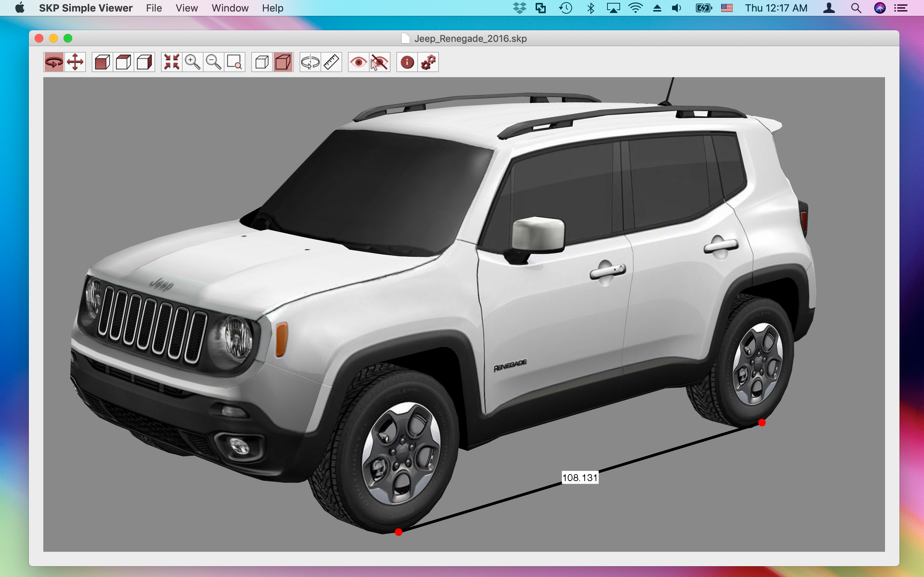Activate the hide-object crossed eye tool
Image resolution: width=924 pixels, height=577 pixels.
point(380,62)
